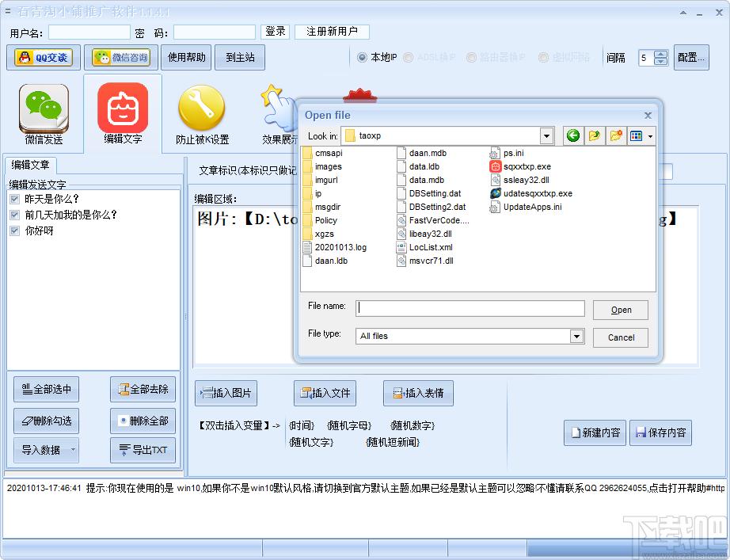Switch to the 编辑文章 tab

click(30, 165)
